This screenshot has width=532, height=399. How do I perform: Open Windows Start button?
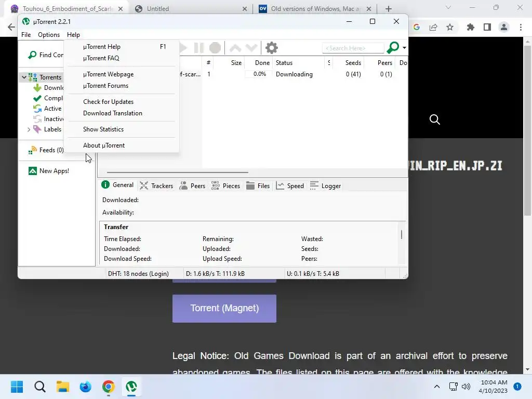pos(17,387)
